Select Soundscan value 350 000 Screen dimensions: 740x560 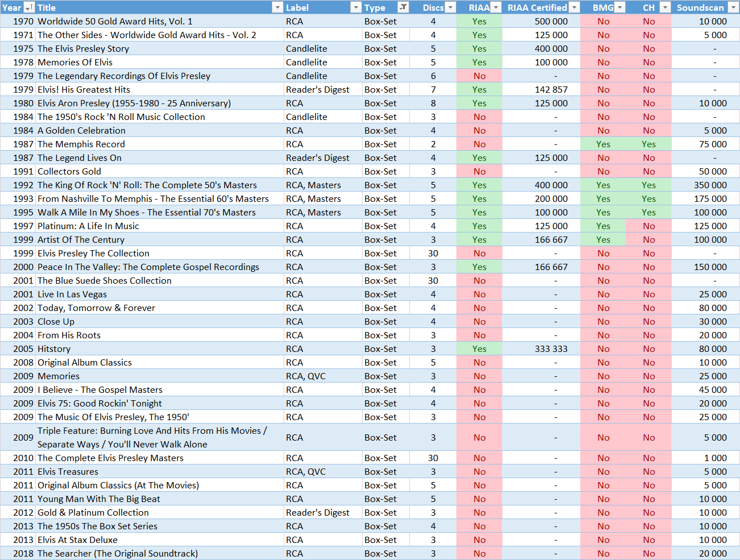click(705, 185)
